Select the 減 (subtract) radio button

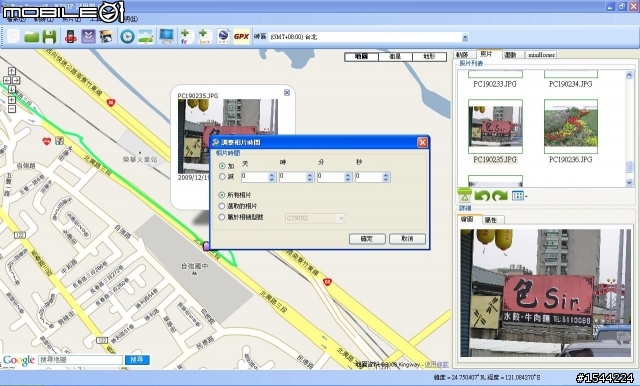pyautogui.click(x=222, y=176)
